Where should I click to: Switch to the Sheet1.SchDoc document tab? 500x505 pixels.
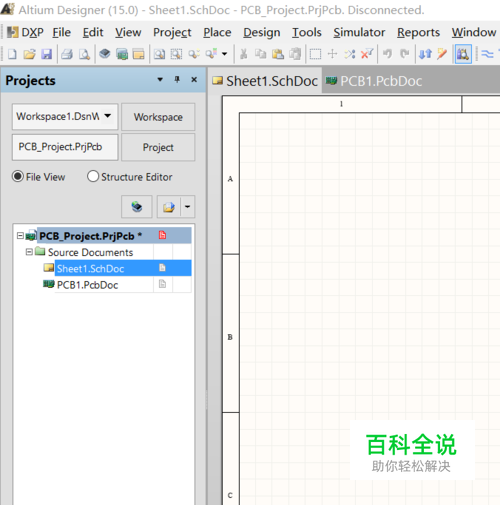(x=265, y=81)
